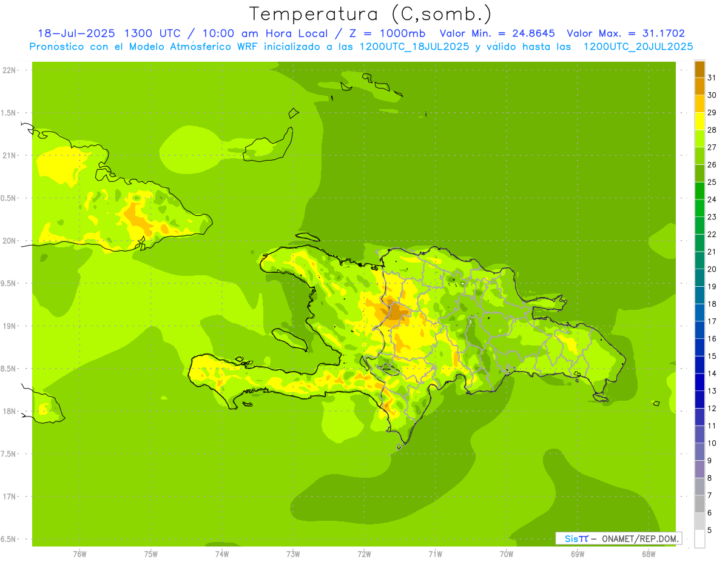Click the dark blue legend swatch between 12 and 13
Image resolution: width=728 pixels, height=562 pixels.
coord(699,400)
